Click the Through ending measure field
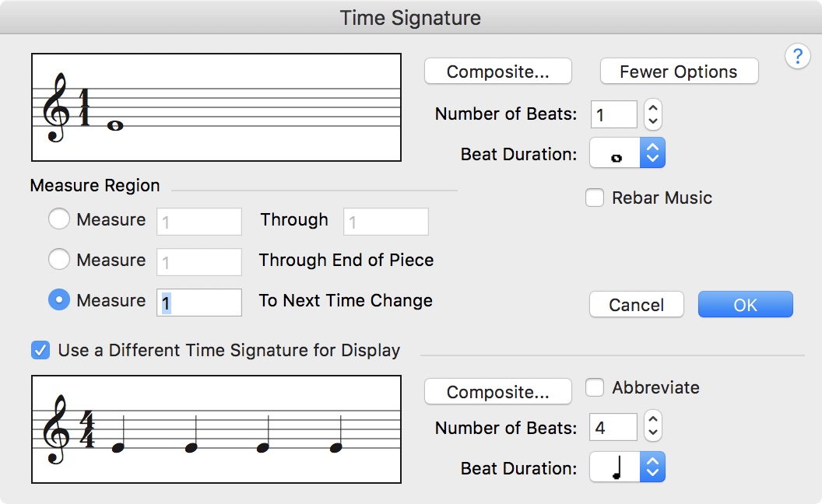This screenshot has width=822, height=504. point(386,222)
